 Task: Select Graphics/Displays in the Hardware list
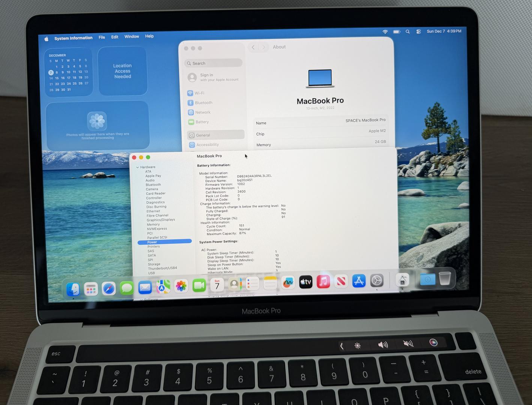(161, 220)
